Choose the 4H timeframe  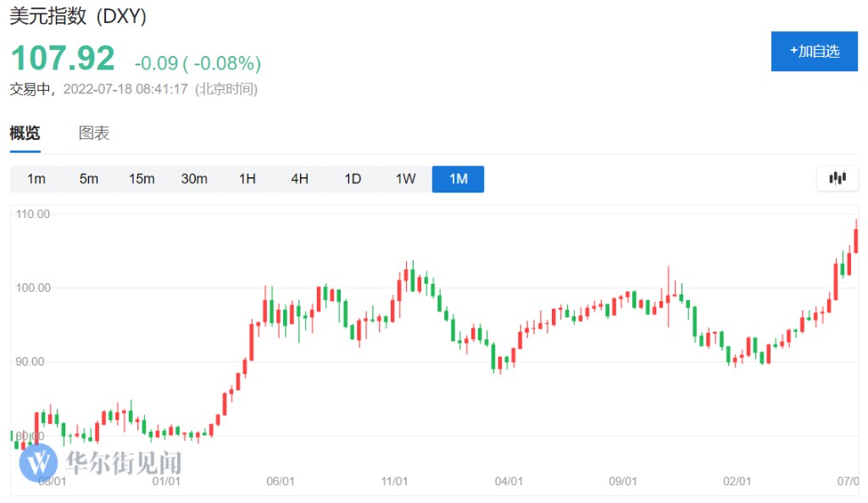pyautogui.click(x=299, y=179)
